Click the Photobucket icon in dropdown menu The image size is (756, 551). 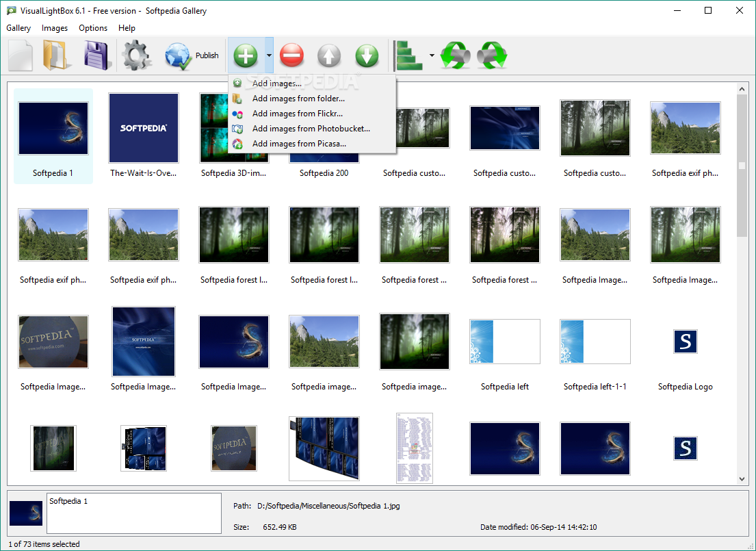click(237, 129)
